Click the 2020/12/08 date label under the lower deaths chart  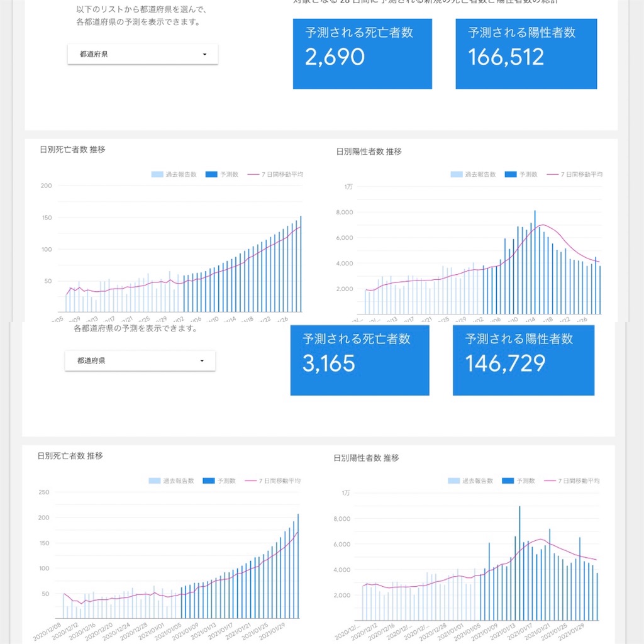(x=47, y=631)
